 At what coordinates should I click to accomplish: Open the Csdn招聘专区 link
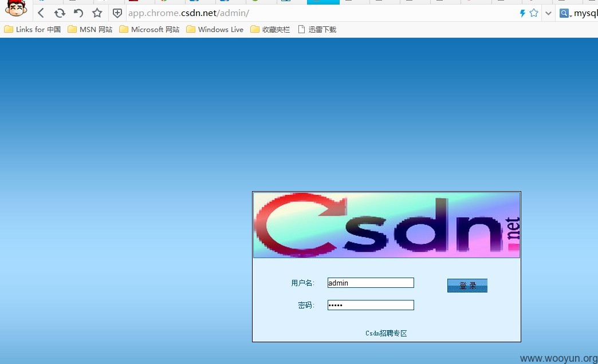[386, 333]
